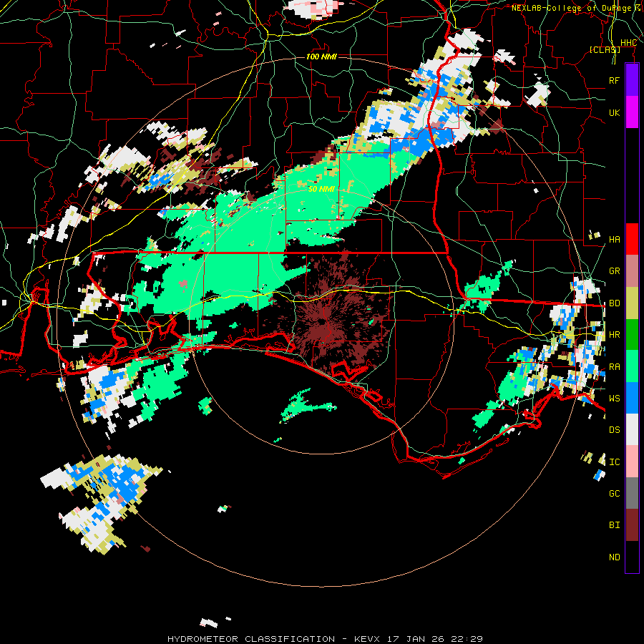Click the 'HR' legend label
The width and height of the screenshot is (644, 644).
pos(615,335)
